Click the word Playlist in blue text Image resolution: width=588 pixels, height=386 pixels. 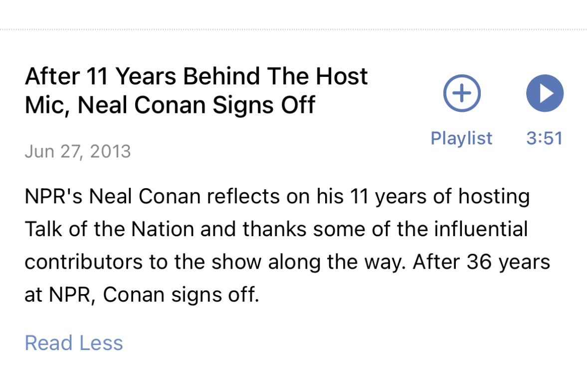461,138
